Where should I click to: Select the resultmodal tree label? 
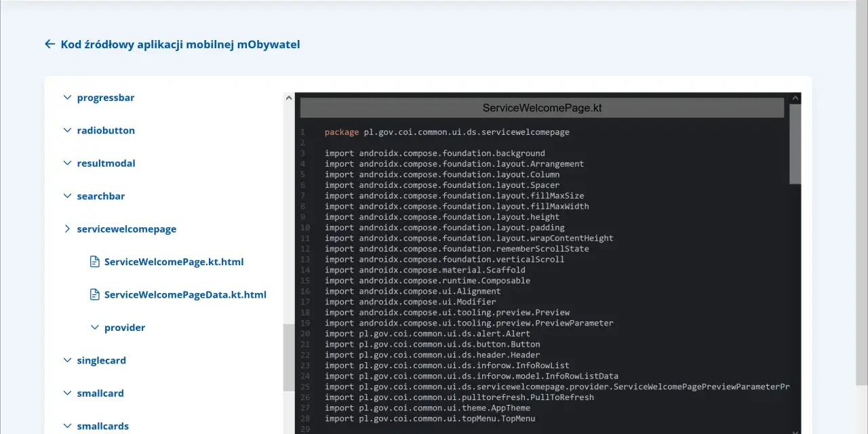coord(106,163)
